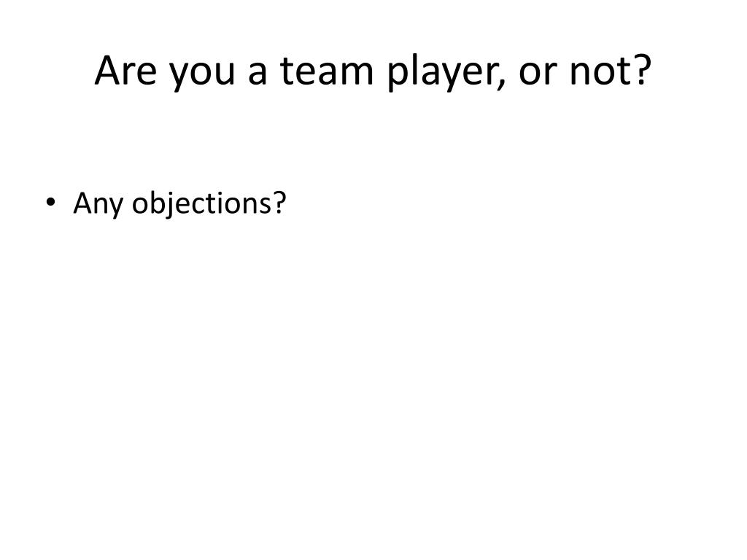Click the "Any objections?" bullet text
The width and height of the screenshot is (747, 560).
point(179,204)
